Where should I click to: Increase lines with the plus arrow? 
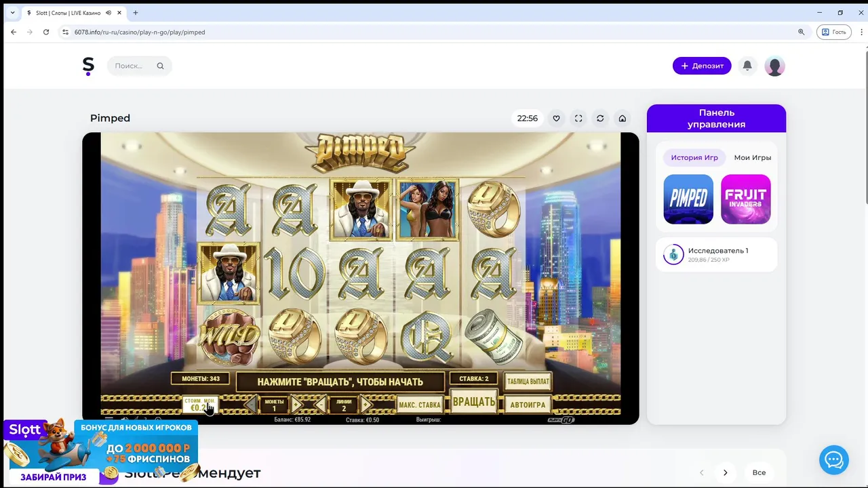(366, 405)
